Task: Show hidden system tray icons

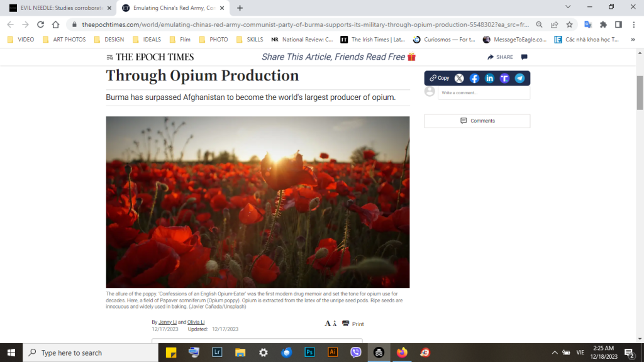Action: click(x=555, y=353)
